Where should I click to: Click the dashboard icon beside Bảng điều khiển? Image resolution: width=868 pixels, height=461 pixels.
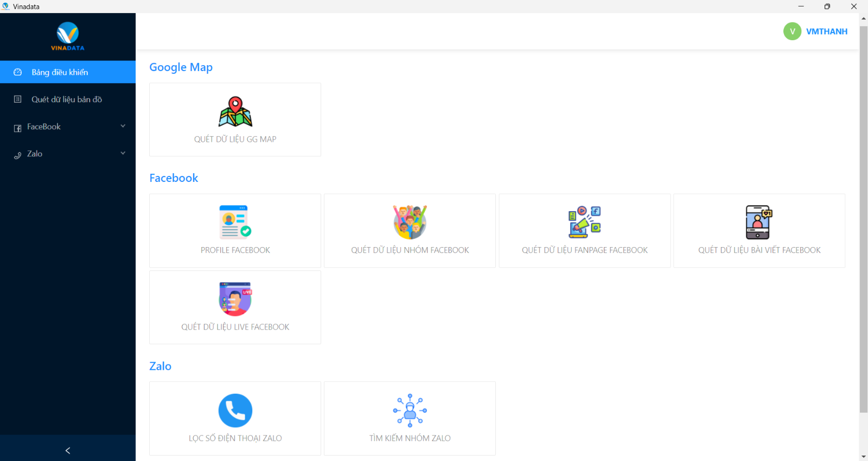coord(18,72)
